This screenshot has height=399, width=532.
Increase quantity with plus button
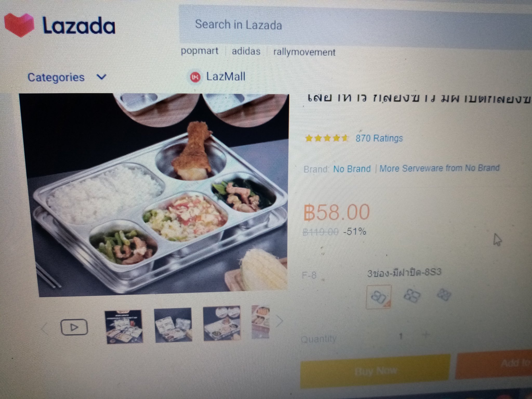click(x=425, y=335)
